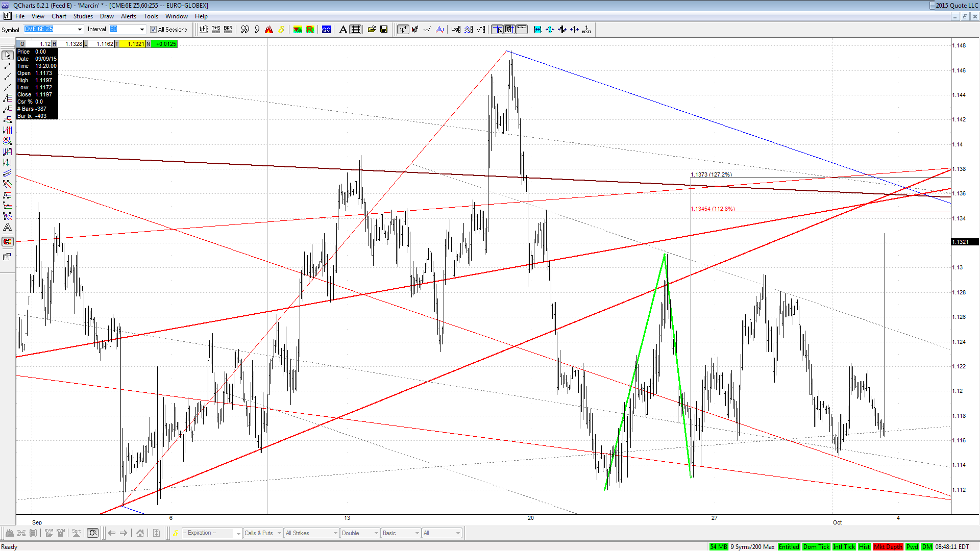Toggle the crosshair cursor mode
This screenshot has height=551, width=980.
[497, 30]
